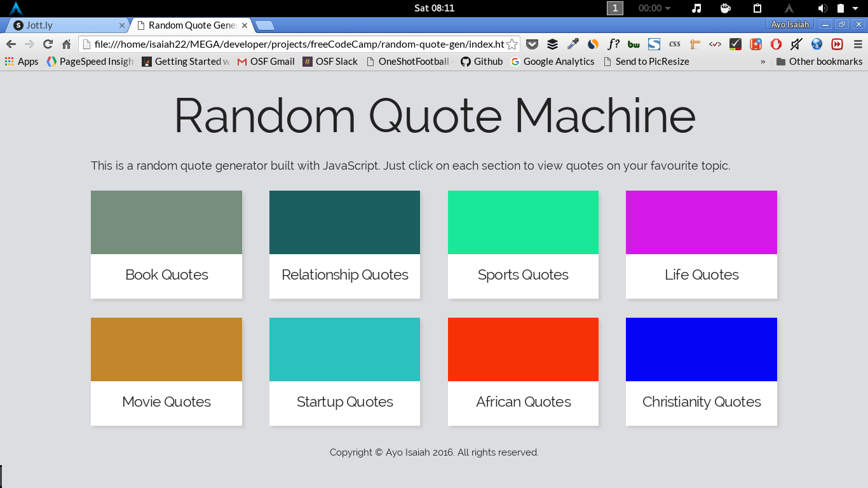Open the OSF Gmail bookmark
The image size is (868, 488).
(266, 62)
